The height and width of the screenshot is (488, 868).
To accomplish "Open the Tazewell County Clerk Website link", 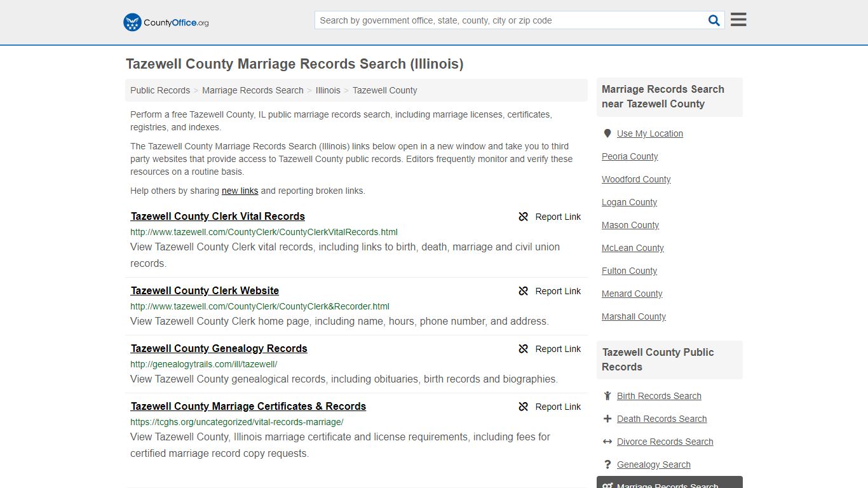I will point(205,290).
